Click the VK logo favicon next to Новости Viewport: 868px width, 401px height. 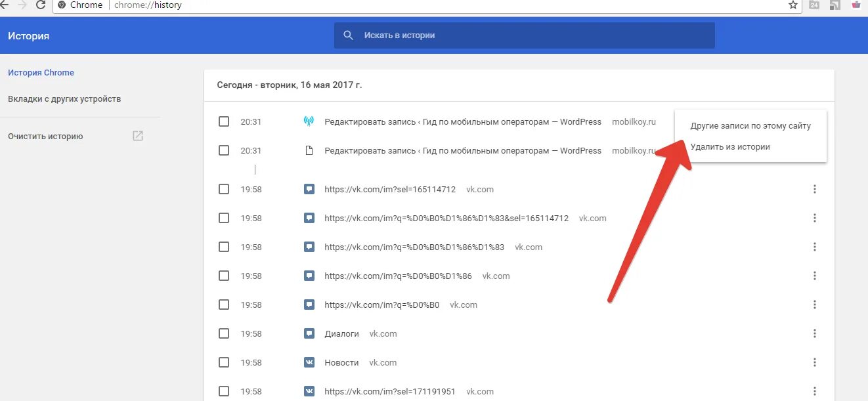pyautogui.click(x=309, y=362)
